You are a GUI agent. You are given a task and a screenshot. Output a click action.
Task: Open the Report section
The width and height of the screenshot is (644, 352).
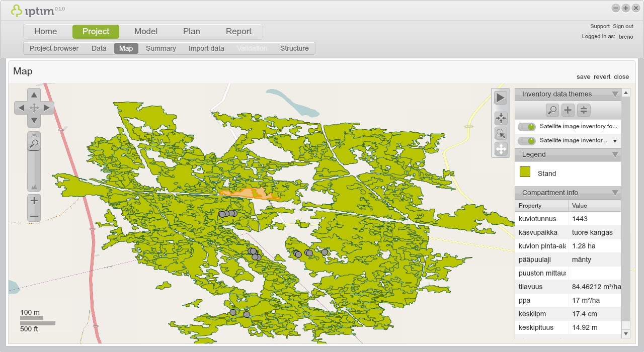(238, 31)
